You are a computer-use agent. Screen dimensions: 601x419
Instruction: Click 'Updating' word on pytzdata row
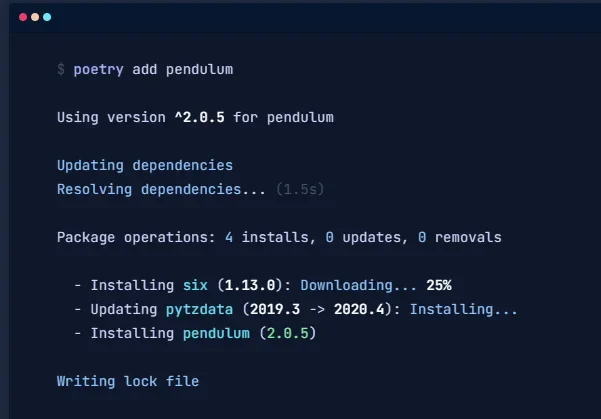124,309
